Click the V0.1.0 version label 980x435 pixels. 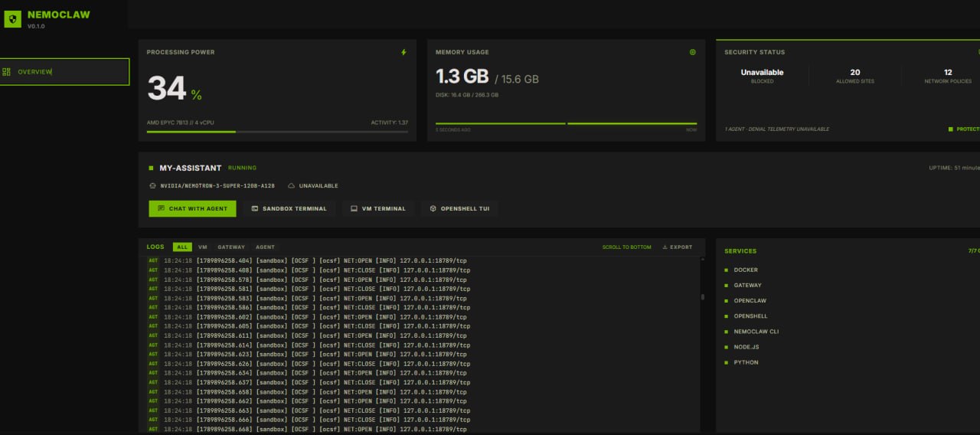point(36,26)
